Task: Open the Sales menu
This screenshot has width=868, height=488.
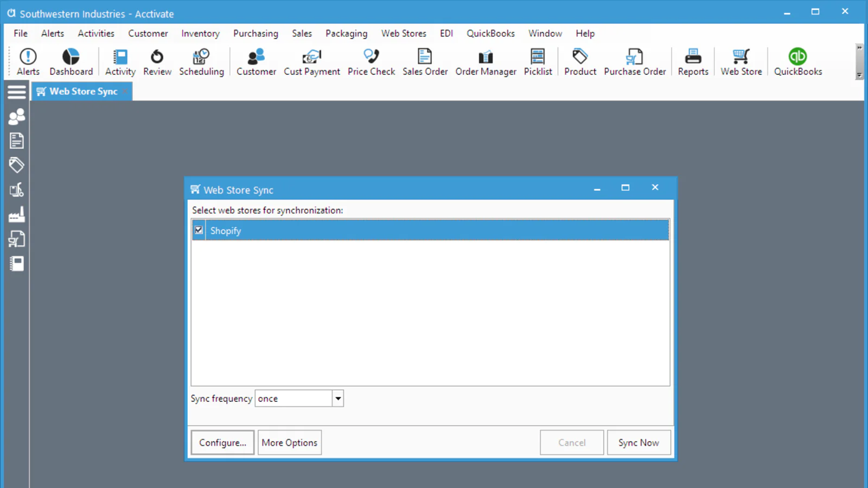Action: click(302, 33)
